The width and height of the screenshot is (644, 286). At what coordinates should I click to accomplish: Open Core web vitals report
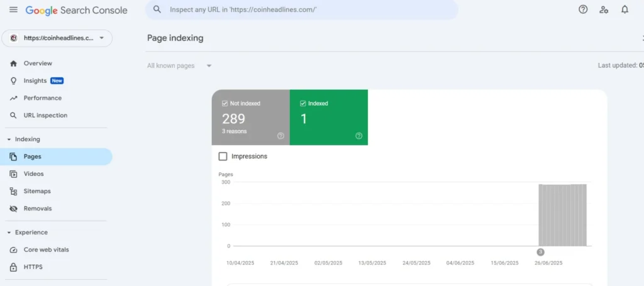coord(47,250)
